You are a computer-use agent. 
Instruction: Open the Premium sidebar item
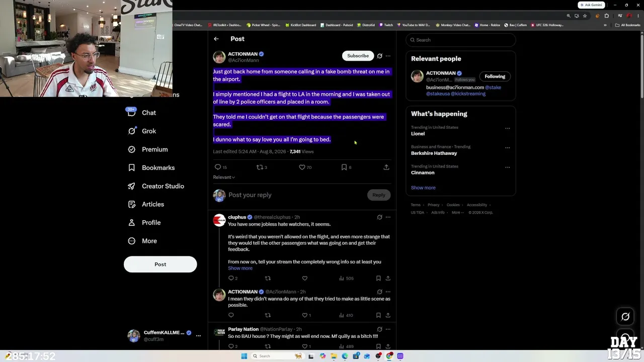pyautogui.click(x=147, y=149)
